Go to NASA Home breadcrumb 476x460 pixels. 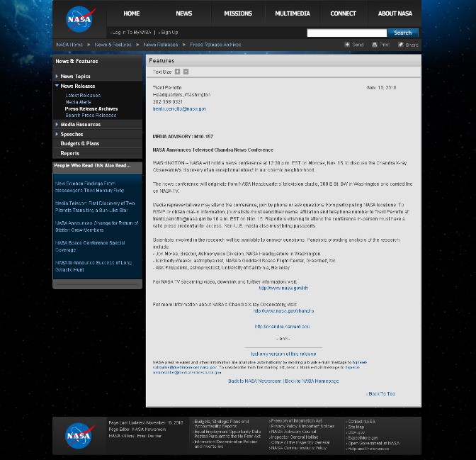pyautogui.click(x=69, y=45)
